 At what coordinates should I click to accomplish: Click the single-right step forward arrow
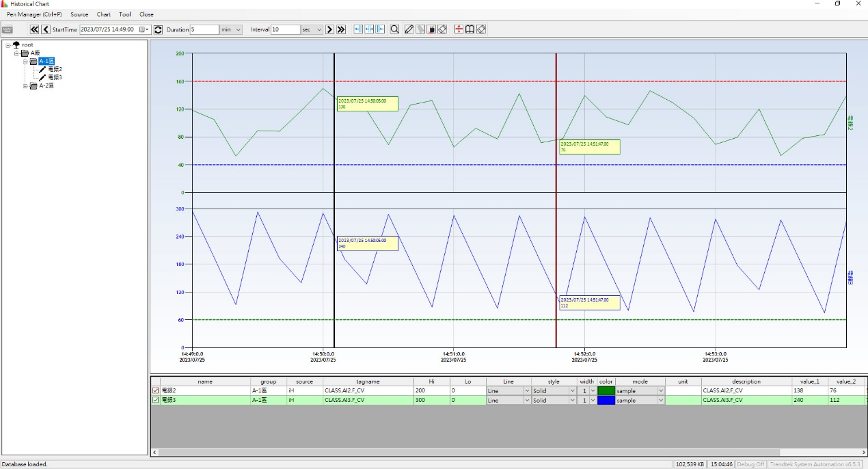[x=329, y=29]
